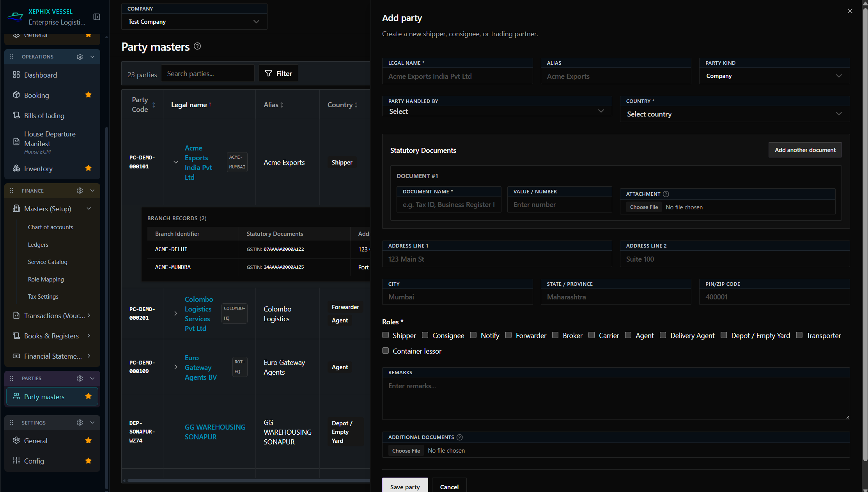Click the Attachment help icon
This screenshot has height=492, width=868.
(666, 194)
